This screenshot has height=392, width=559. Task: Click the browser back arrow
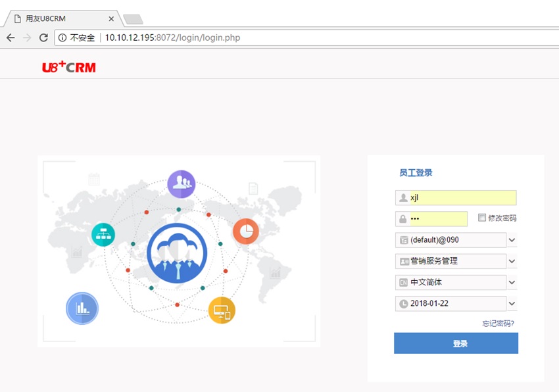coord(11,37)
